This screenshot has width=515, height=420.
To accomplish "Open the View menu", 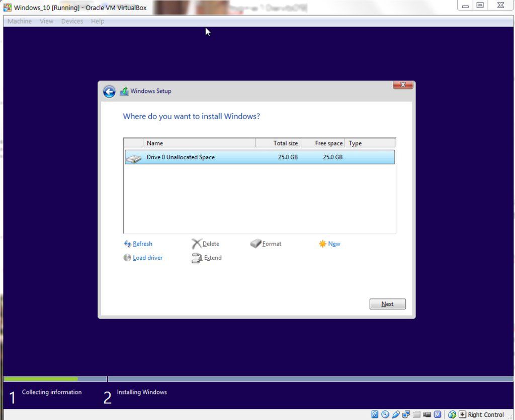I will 46,21.
